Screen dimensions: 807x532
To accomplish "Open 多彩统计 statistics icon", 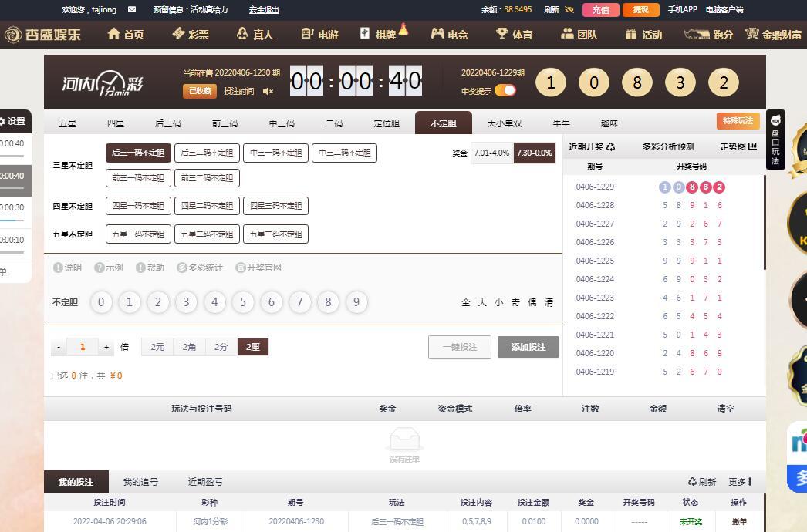I will coord(182,268).
